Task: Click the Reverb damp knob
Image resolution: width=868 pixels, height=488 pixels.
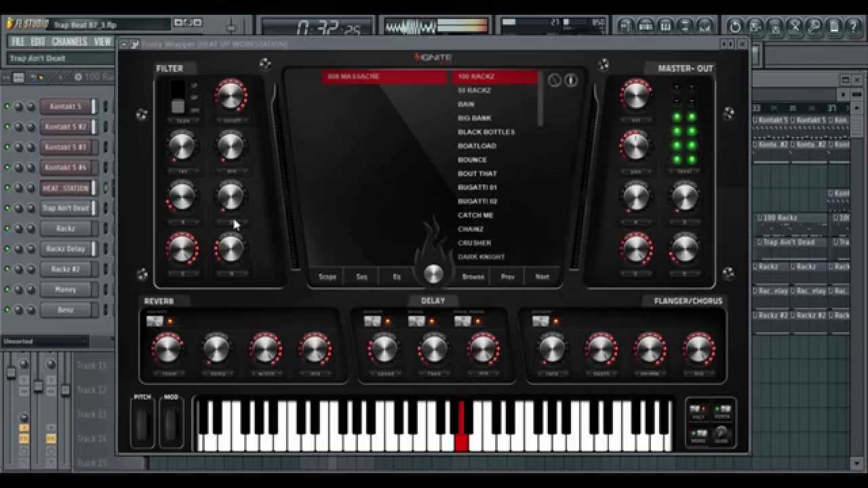Action: point(216,349)
